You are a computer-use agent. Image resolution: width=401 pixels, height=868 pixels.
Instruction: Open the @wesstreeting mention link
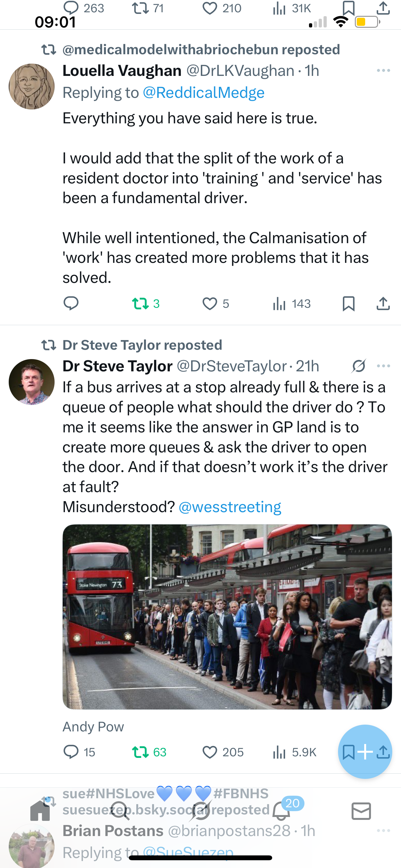[230, 507]
